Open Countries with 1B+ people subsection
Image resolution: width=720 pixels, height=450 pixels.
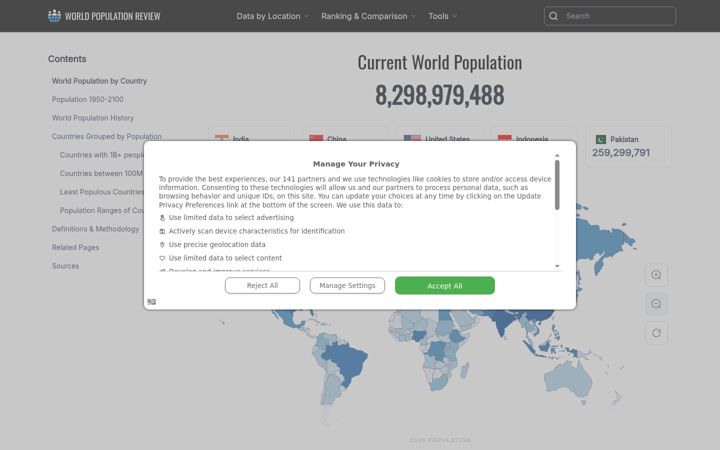[102, 155]
